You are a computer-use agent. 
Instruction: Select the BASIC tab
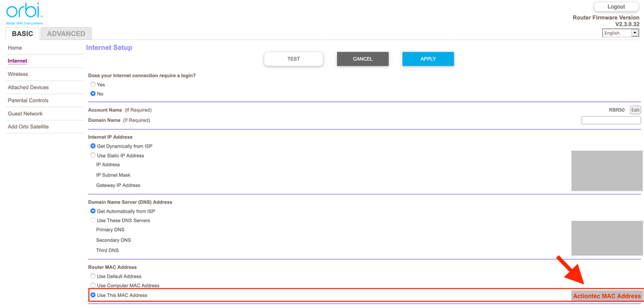click(23, 34)
